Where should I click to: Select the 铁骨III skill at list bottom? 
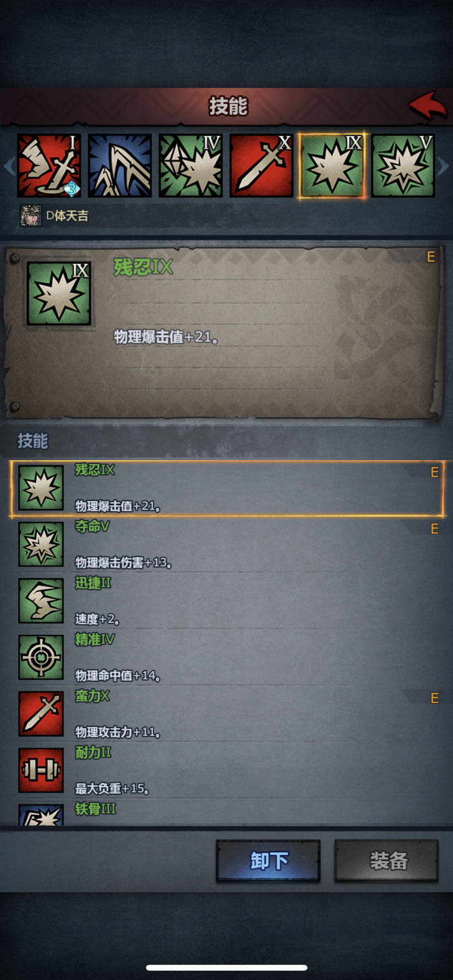(x=226, y=814)
